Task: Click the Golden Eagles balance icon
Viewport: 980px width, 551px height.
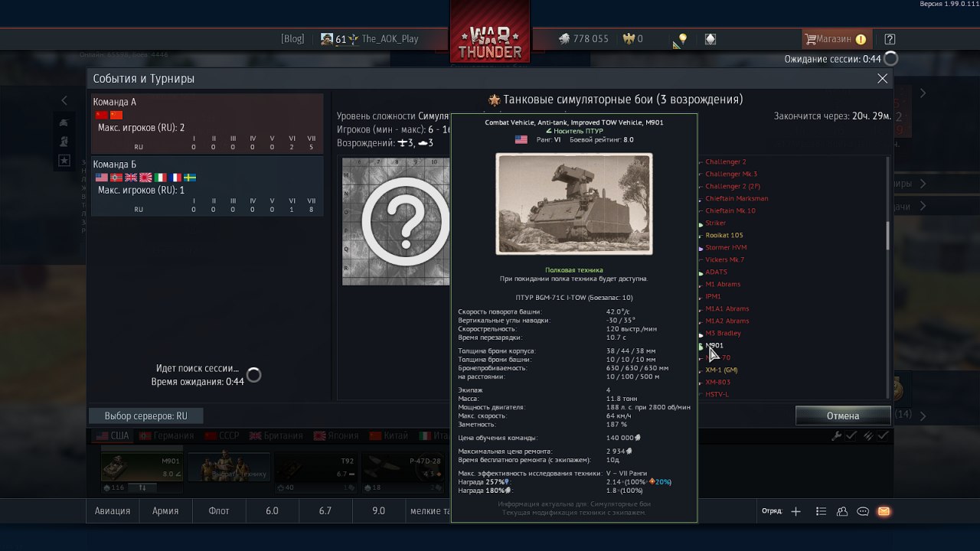Action: (631, 39)
